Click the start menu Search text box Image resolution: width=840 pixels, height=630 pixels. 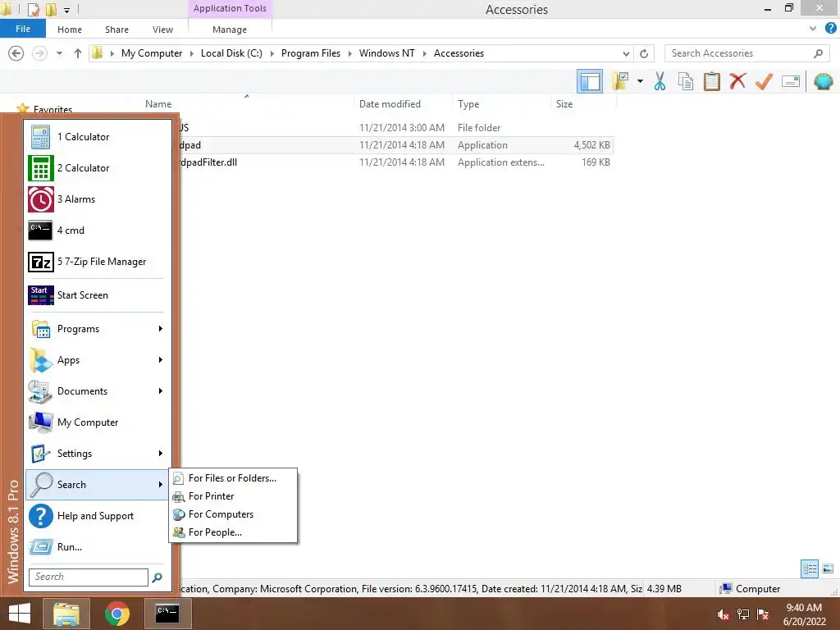click(89, 577)
